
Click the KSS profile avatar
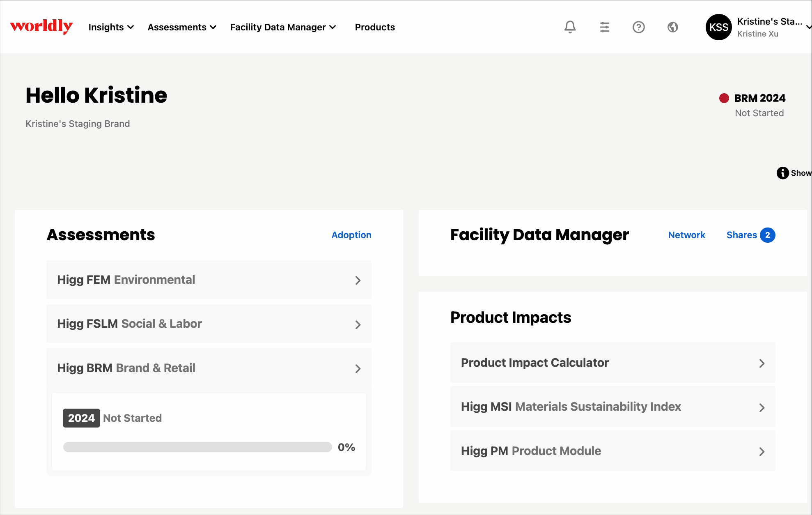pyautogui.click(x=718, y=27)
